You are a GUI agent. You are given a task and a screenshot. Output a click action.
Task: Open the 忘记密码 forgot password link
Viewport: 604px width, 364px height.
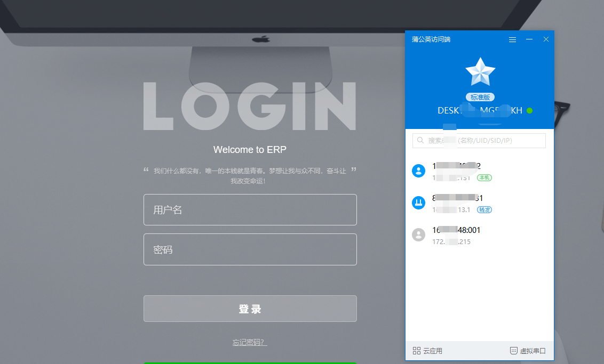(250, 343)
